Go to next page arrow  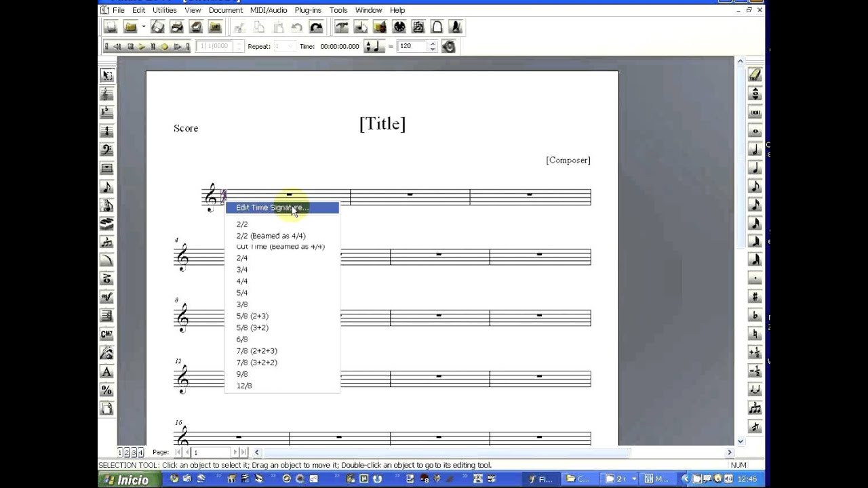tap(235, 452)
